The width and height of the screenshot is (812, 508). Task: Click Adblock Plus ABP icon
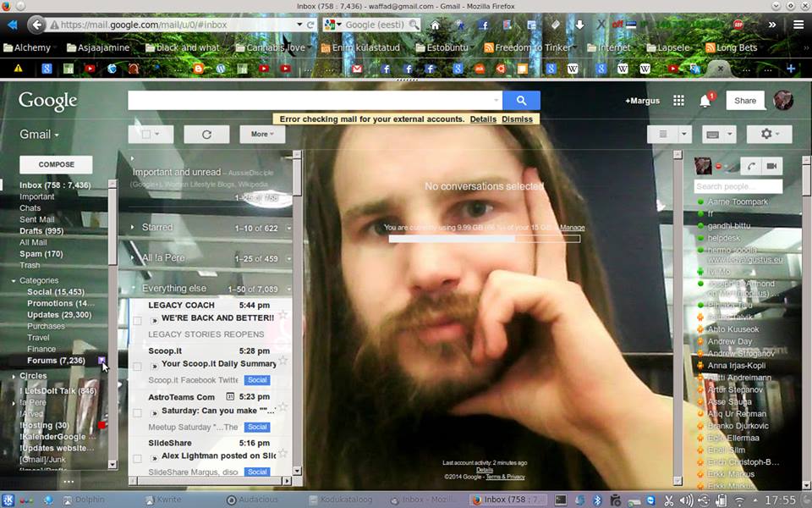pyautogui.click(x=738, y=25)
